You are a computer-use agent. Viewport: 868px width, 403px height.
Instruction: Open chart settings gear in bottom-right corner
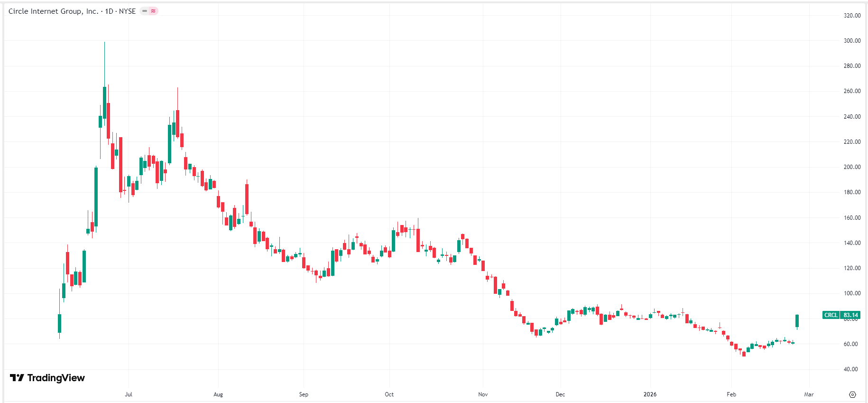(x=852, y=394)
